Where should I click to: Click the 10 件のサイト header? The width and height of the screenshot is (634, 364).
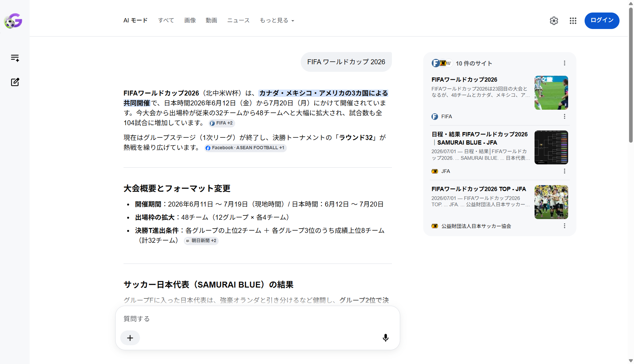click(474, 63)
